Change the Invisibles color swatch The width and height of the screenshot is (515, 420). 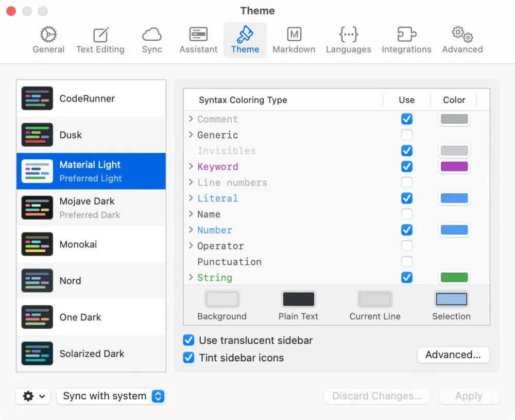[x=454, y=150]
